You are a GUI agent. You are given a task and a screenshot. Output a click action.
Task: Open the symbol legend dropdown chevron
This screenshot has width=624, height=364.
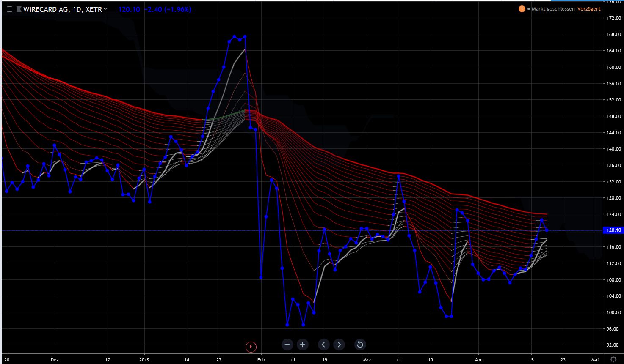click(105, 9)
